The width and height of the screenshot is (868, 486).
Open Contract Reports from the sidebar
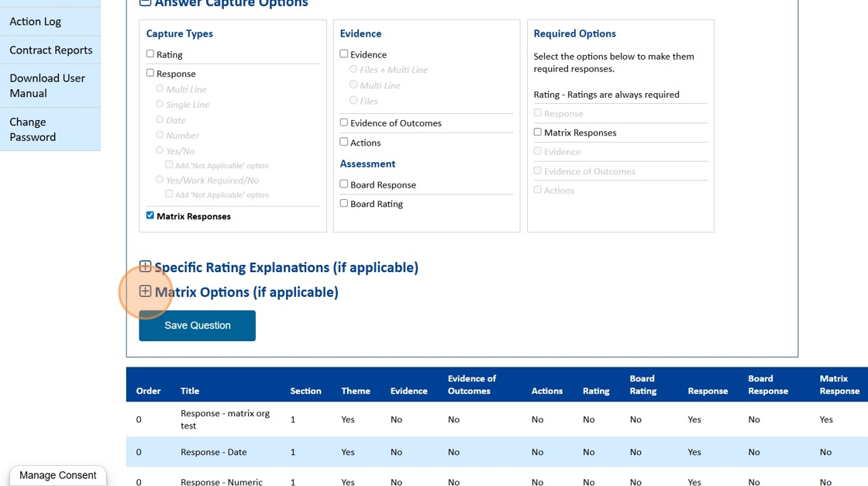click(x=50, y=50)
